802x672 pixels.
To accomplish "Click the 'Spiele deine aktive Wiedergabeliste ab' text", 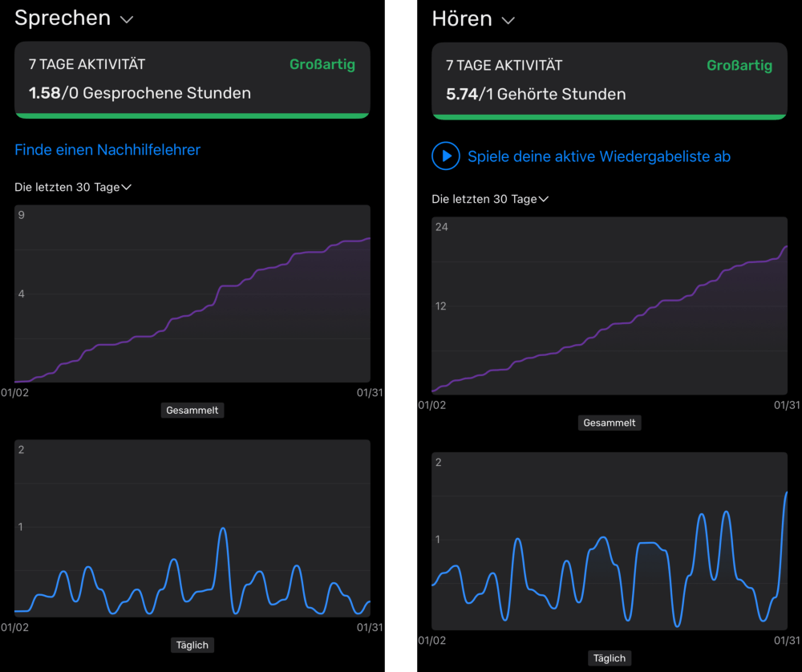I will pos(598,156).
